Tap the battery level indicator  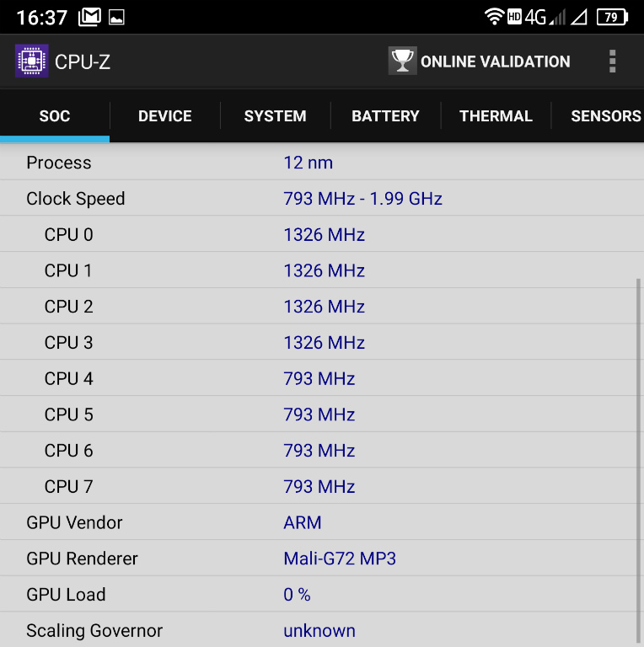[612, 17]
